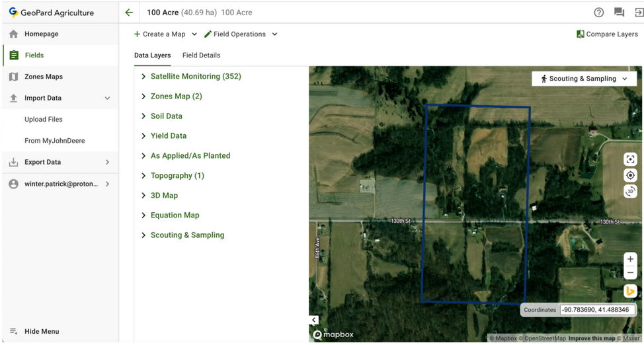Collapse the data layers panel with the arrow
644x345 pixels.
(314, 320)
